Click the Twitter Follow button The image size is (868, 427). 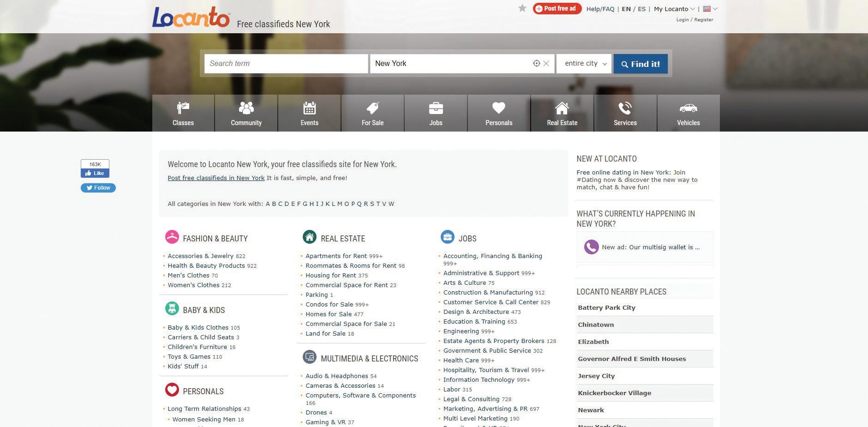(98, 188)
